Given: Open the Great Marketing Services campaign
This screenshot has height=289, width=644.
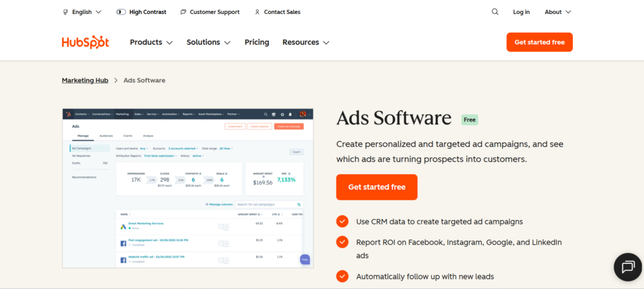Looking at the screenshot, I should (x=146, y=223).
